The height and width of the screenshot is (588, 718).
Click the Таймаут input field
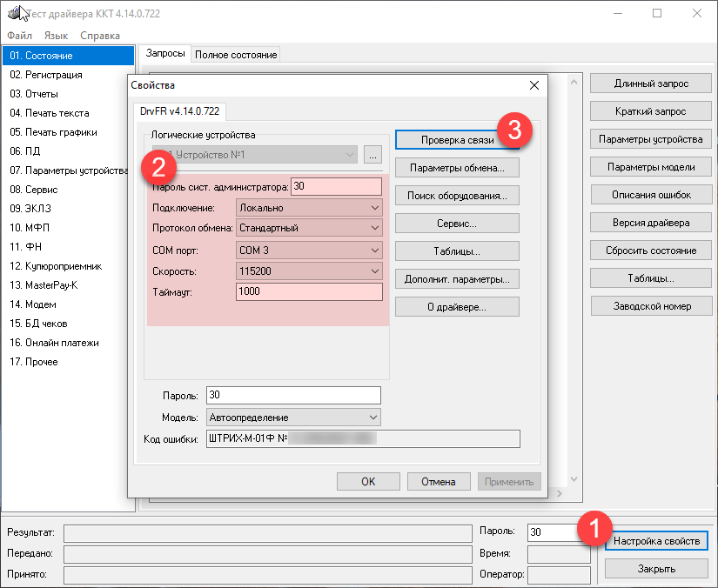click(x=308, y=292)
